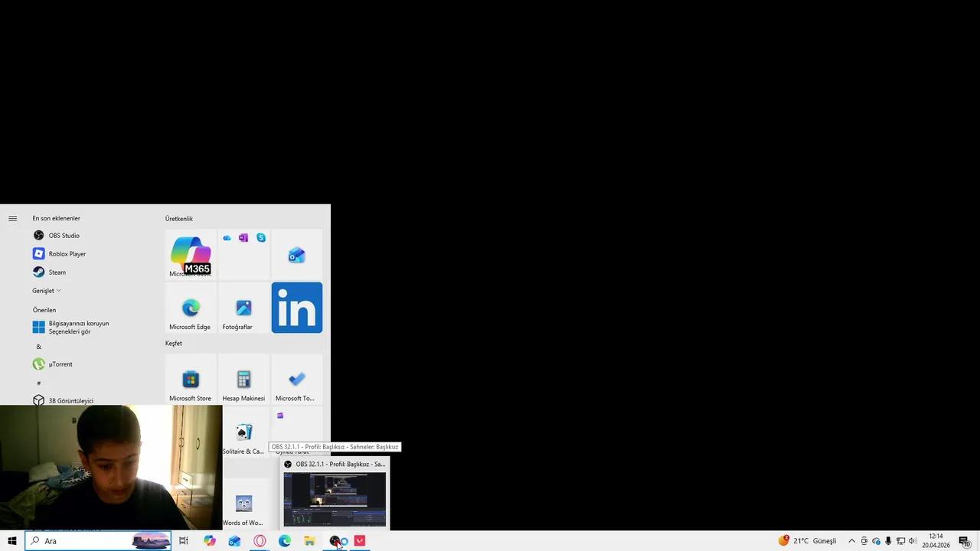Click the Opera browser taskbar icon
980x551 pixels.
click(260, 541)
